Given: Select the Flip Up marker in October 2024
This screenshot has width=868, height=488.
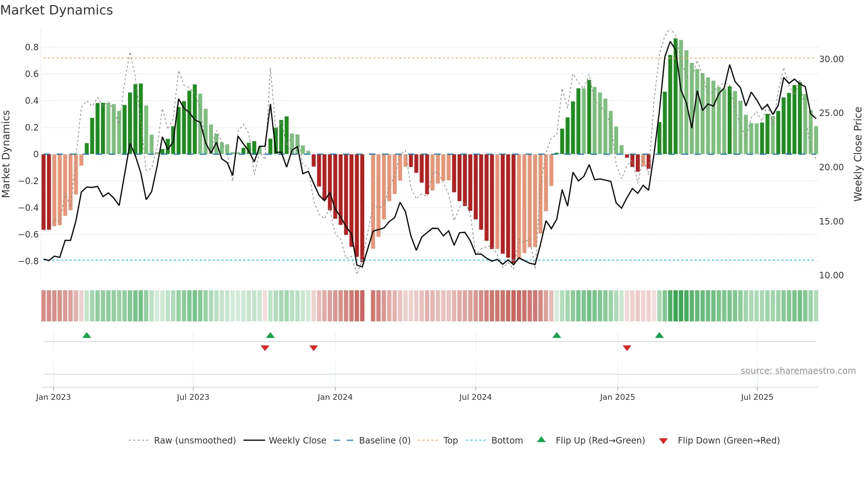Looking at the screenshot, I should click(557, 335).
